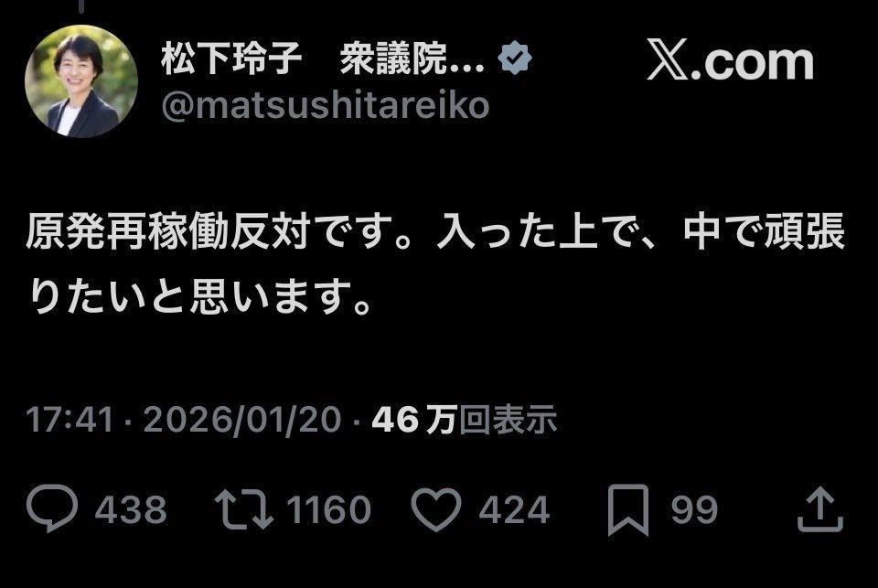Open the @matsushitareiko handle link

point(326,105)
